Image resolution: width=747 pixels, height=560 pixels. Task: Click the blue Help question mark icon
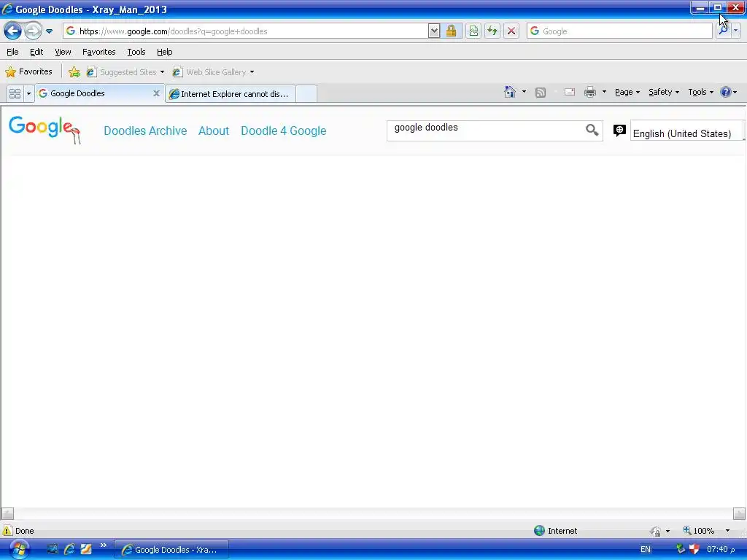pos(725,92)
